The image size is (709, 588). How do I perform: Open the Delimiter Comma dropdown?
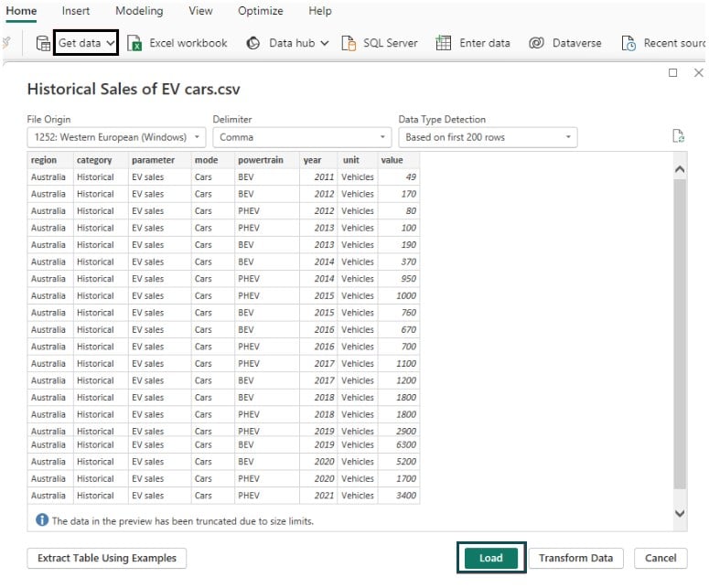point(302,137)
